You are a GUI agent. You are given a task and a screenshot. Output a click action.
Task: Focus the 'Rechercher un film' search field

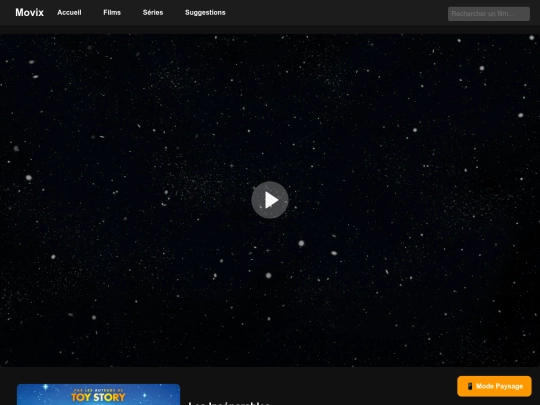[x=489, y=14]
